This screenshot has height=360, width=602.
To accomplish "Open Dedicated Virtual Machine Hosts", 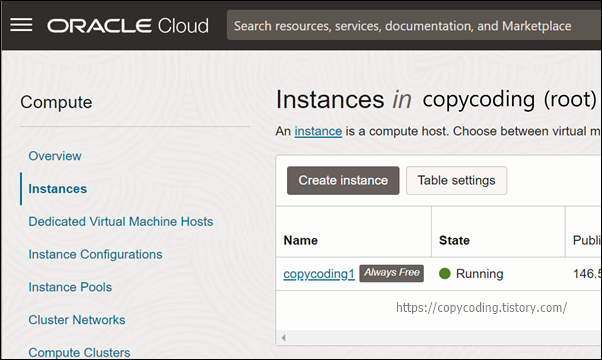I will (x=121, y=221).
